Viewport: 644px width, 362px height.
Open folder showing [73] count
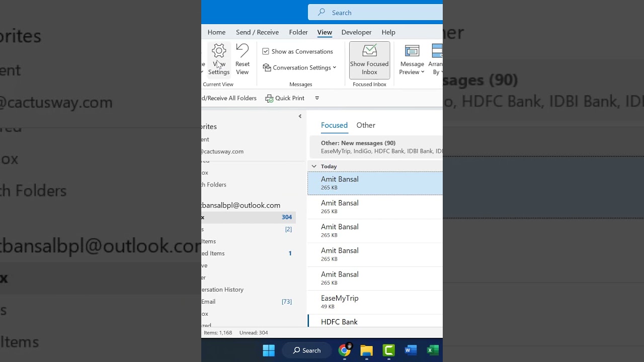[249, 302]
